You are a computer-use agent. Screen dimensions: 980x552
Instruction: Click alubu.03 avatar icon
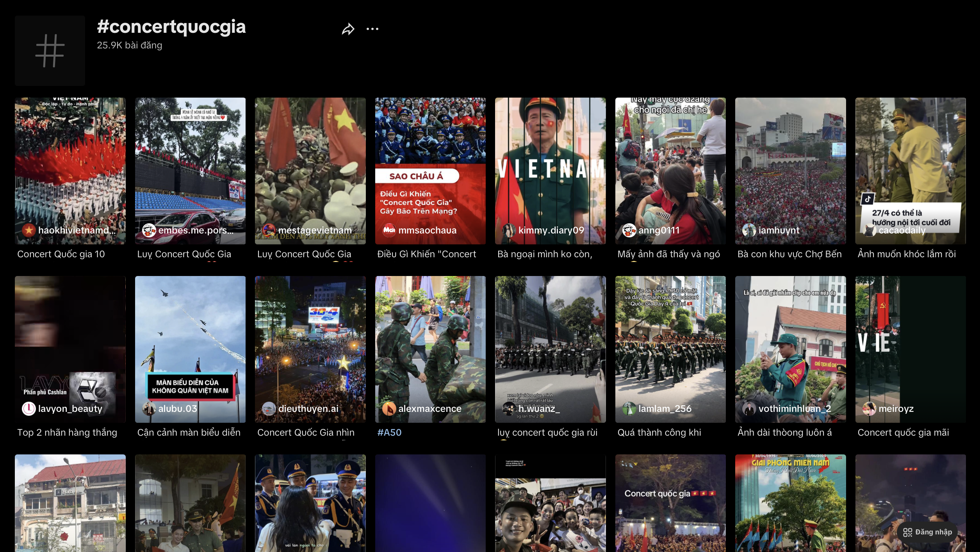pos(149,409)
